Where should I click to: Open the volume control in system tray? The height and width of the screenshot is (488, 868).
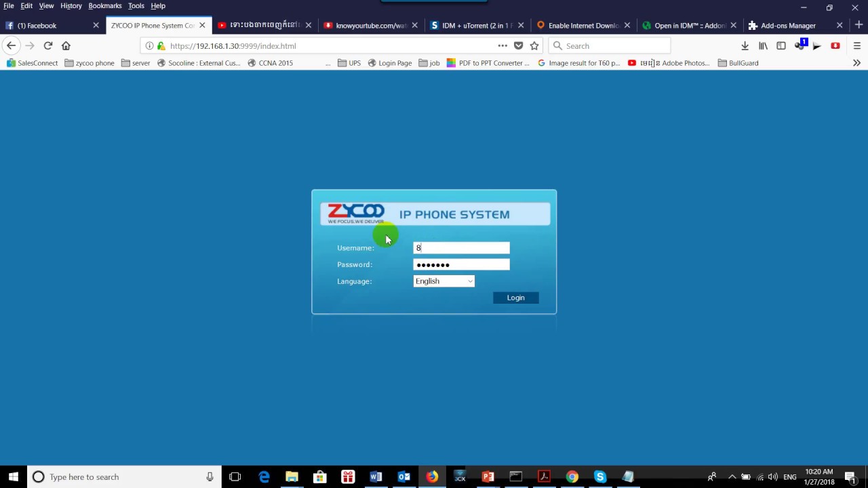click(x=773, y=476)
